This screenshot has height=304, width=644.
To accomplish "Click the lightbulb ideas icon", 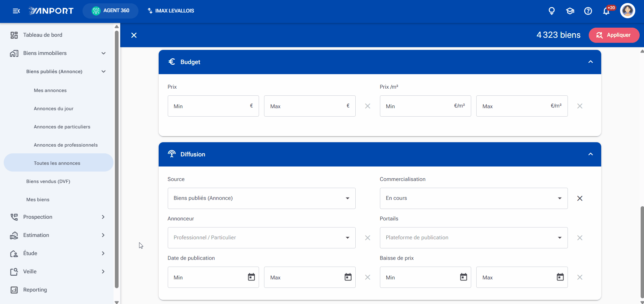I will (x=552, y=11).
